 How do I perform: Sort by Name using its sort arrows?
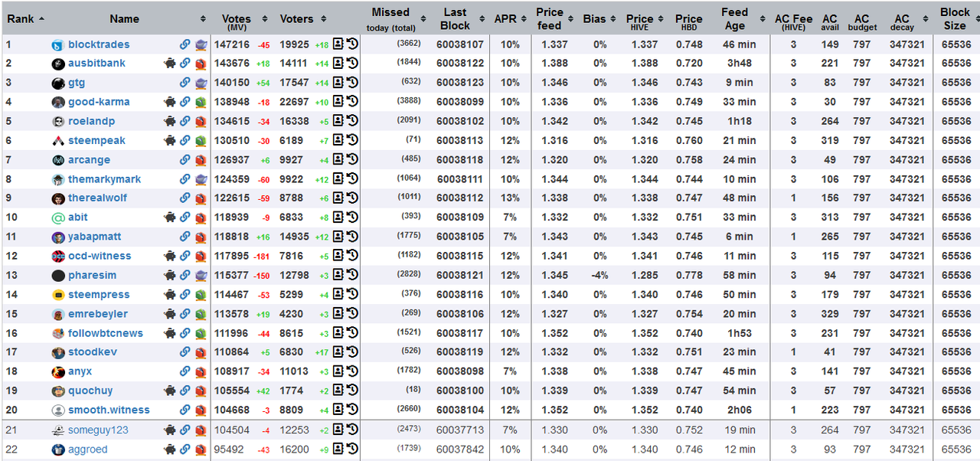click(x=203, y=19)
